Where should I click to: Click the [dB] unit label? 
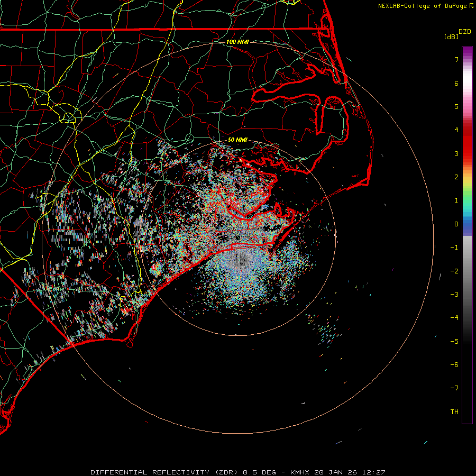pyautogui.click(x=451, y=36)
